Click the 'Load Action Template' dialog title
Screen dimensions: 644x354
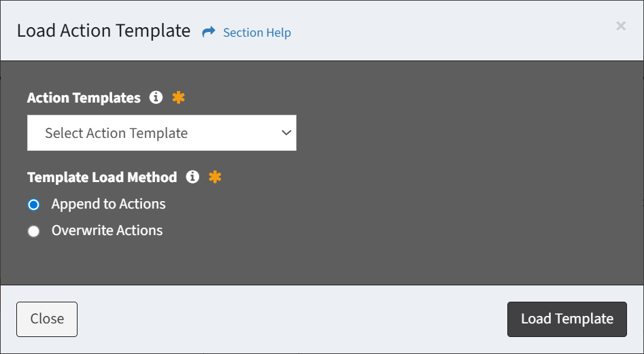[x=103, y=31]
